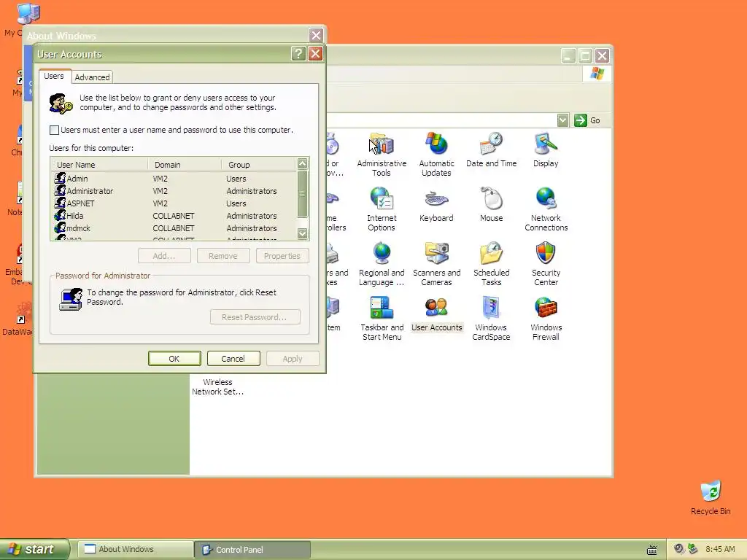Open Wireless Network Setup Wizard

click(x=217, y=386)
